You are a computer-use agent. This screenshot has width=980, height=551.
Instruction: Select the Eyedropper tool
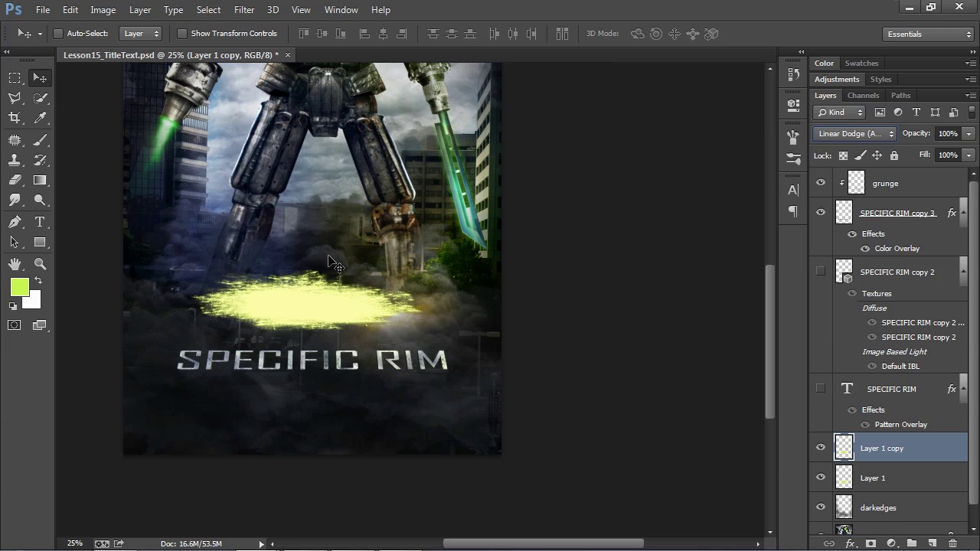[x=40, y=118]
